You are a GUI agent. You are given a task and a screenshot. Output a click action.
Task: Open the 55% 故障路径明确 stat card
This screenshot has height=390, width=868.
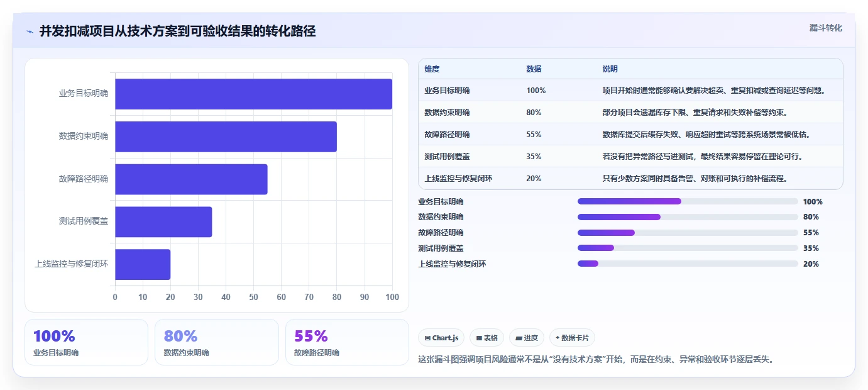pos(347,342)
